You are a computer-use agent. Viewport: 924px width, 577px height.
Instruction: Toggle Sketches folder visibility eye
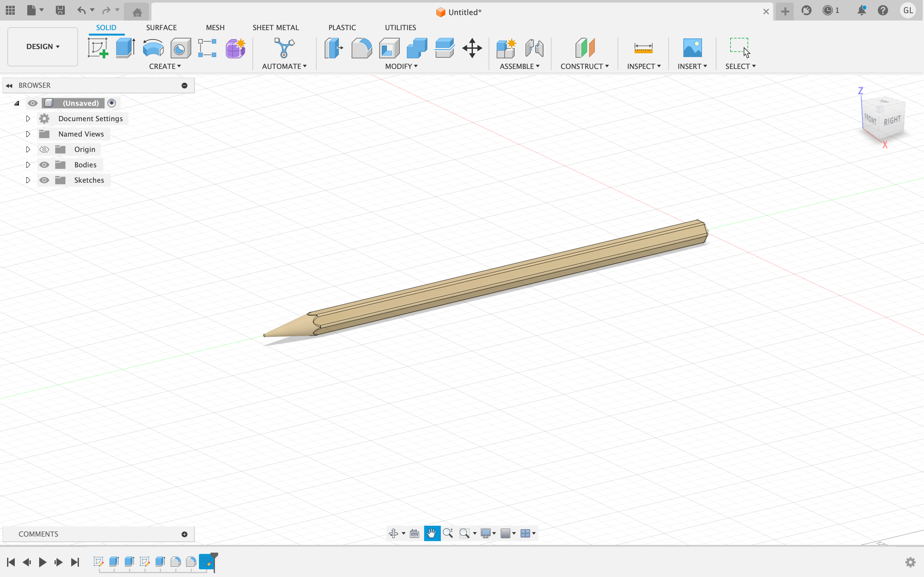click(x=44, y=180)
